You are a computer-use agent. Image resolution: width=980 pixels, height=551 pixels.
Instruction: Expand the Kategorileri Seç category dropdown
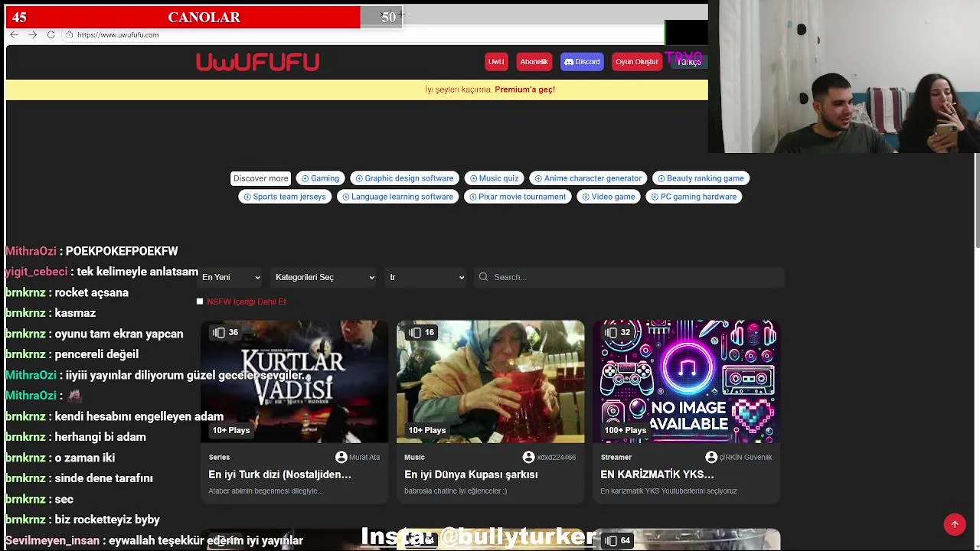[x=325, y=277]
